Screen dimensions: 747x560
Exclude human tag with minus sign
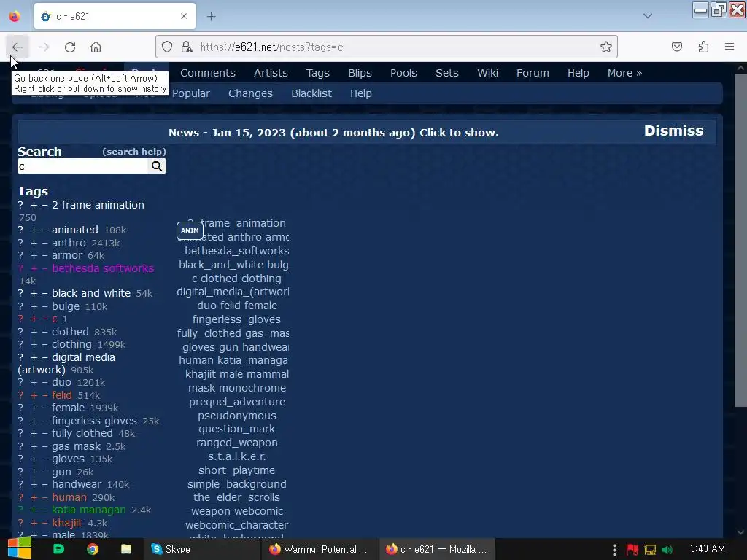coord(44,497)
